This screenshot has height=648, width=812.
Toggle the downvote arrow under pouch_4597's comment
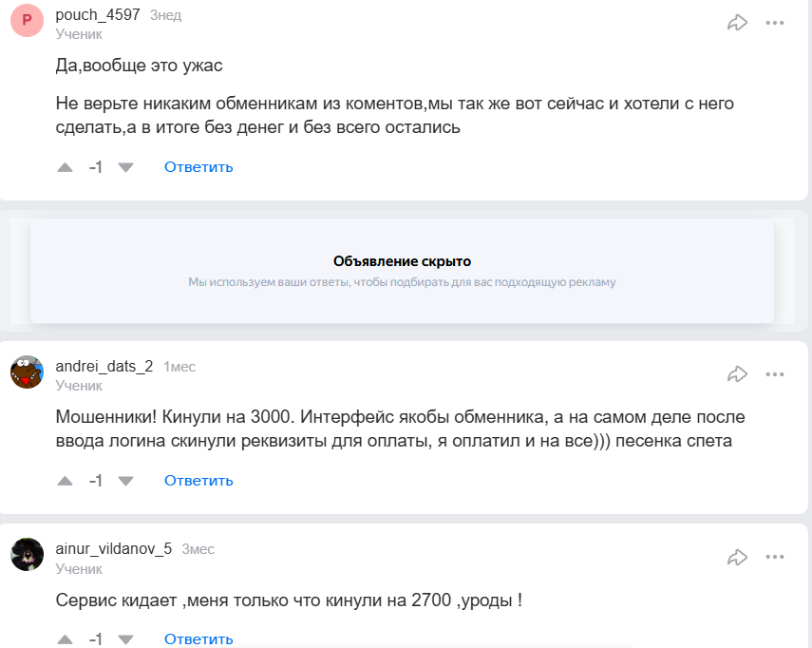tap(125, 166)
